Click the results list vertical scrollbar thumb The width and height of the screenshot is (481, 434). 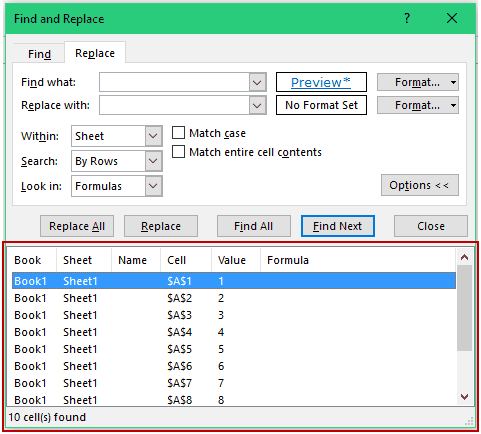click(464, 308)
